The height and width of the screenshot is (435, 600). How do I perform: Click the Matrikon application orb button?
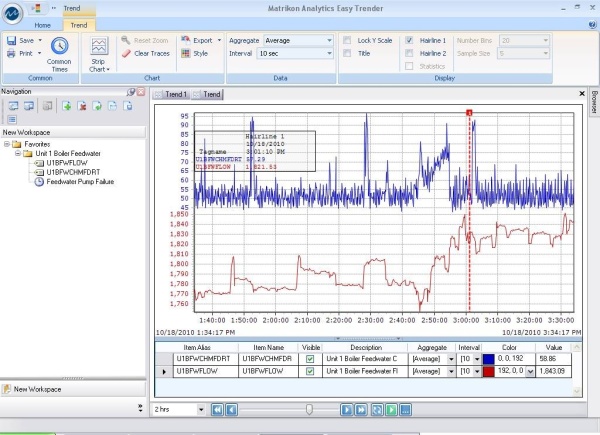13,13
